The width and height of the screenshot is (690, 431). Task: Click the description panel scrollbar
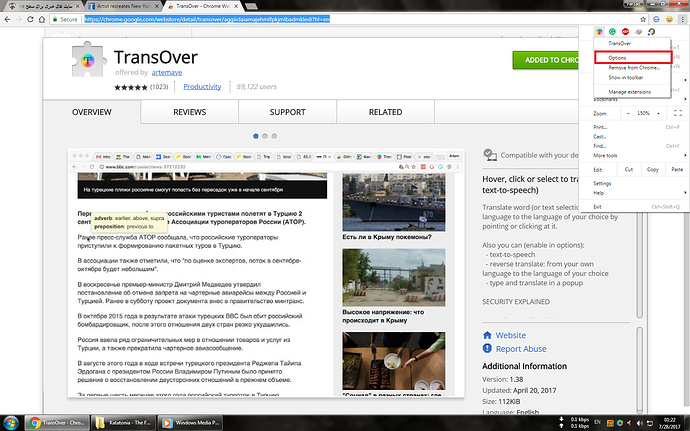(640, 264)
